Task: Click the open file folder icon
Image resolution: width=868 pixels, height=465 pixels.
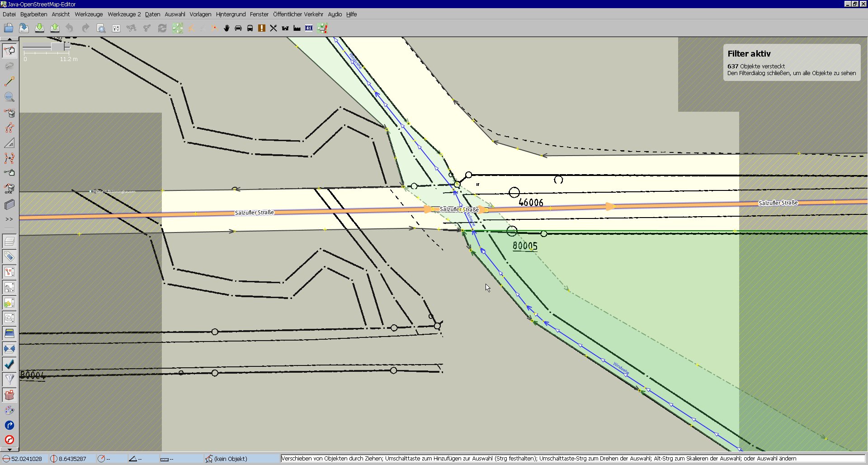Action: tap(9, 28)
